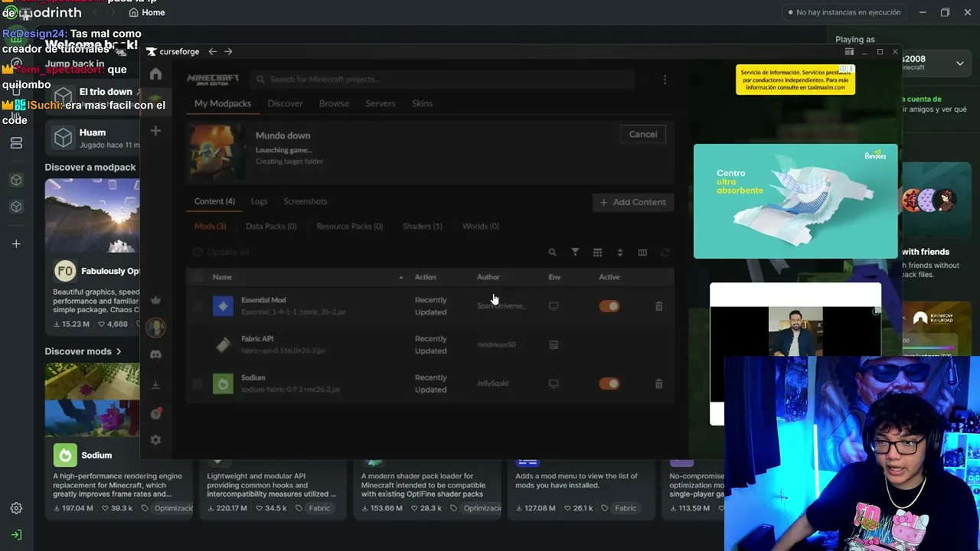Click CurseForge back navigation arrow
Viewport: 980px width, 551px height.
213,51
